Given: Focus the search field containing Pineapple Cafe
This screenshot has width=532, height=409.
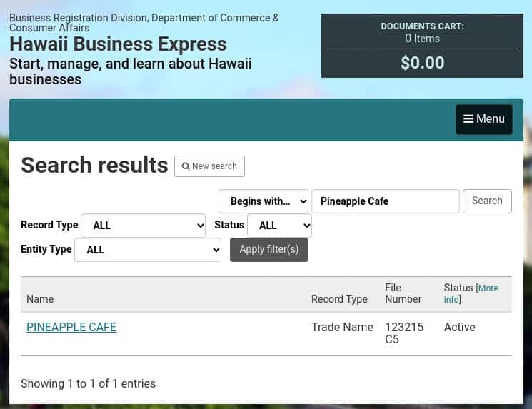Looking at the screenshot, I should click(385, 201).
